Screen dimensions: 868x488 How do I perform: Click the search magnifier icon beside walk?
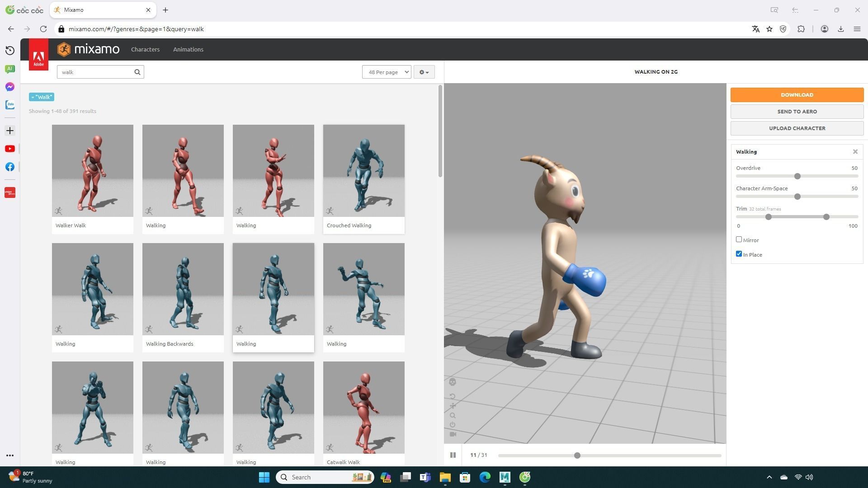click(137, 72)
